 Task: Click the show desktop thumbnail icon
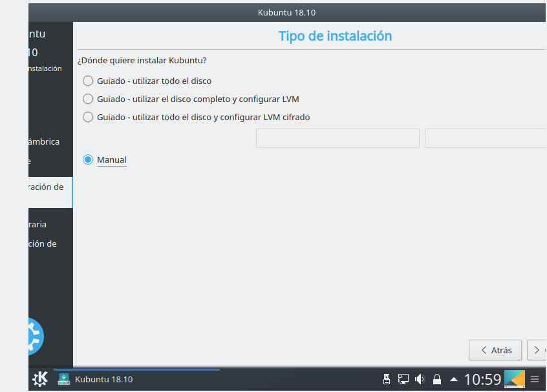pyautogui.click(x=515, y=379)
